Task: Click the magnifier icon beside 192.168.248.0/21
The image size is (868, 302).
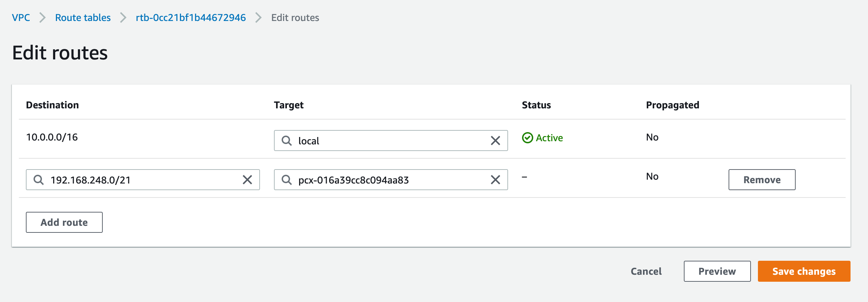Action: tap(38, 180)
